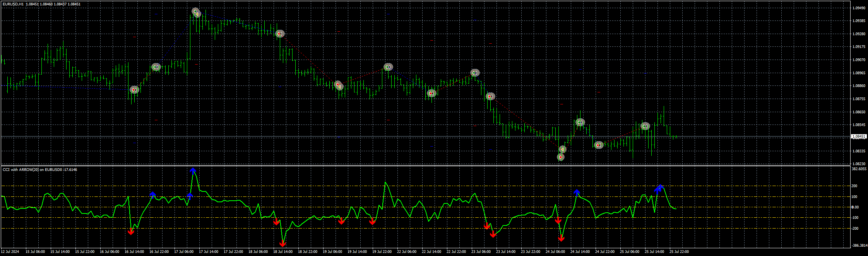Click the red arrow near -100 above the 18 Jul 14:00 label
The image size is (868, 256).
point(276,222)
